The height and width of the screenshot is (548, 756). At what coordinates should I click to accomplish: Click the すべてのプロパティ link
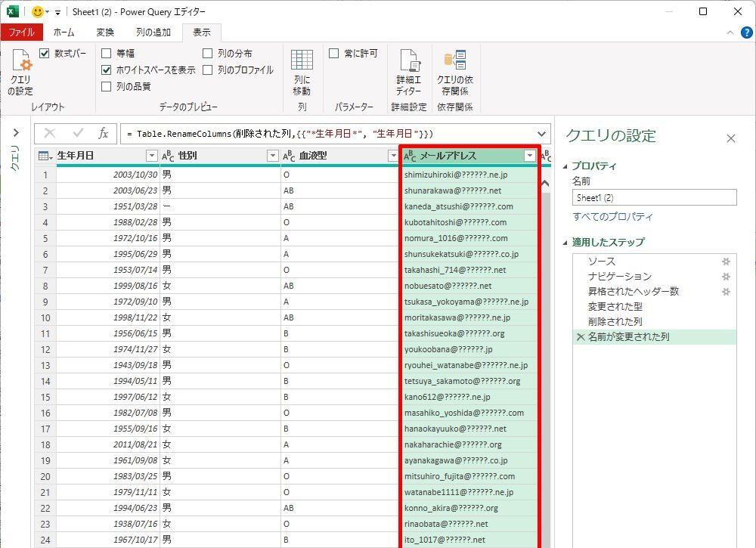click(x=612, y=217)
